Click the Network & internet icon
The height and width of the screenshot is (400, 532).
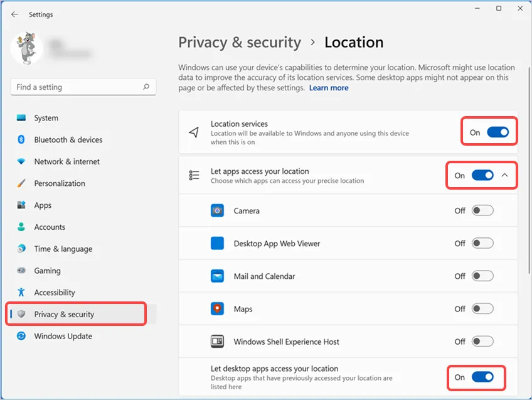click(x=20, y=161)
